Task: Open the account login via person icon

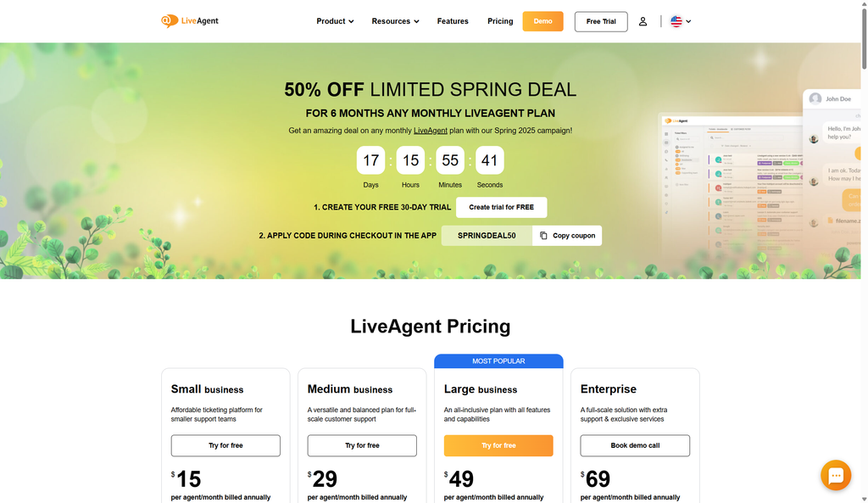Action: pyautogui.click(x=643, y=20)
